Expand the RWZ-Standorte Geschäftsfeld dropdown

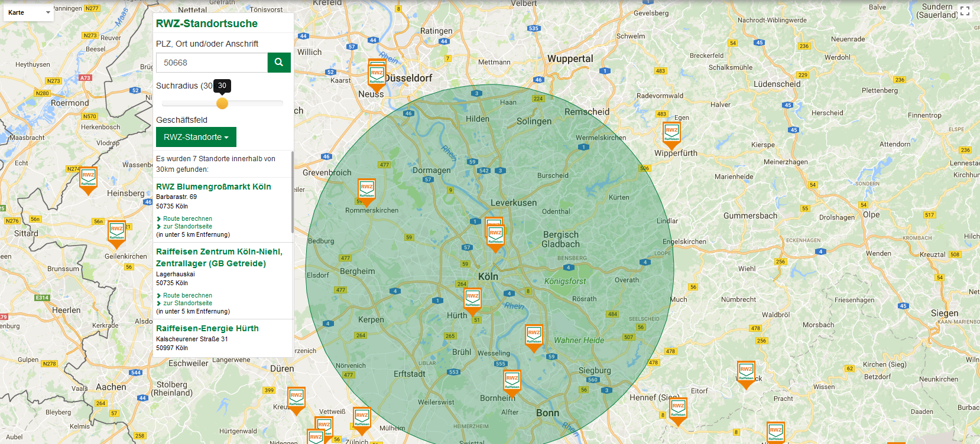pyautogui.click(x=196, y=137)
